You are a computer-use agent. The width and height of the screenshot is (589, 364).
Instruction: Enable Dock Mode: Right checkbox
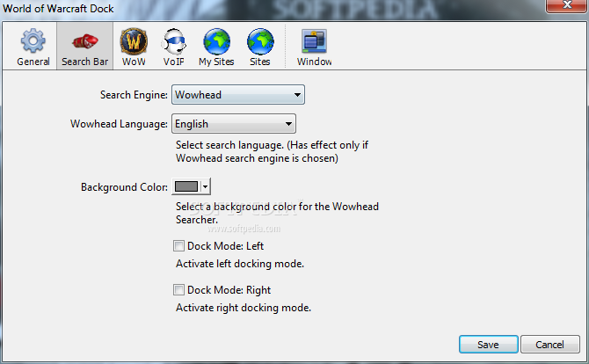[x=178, y=290]
